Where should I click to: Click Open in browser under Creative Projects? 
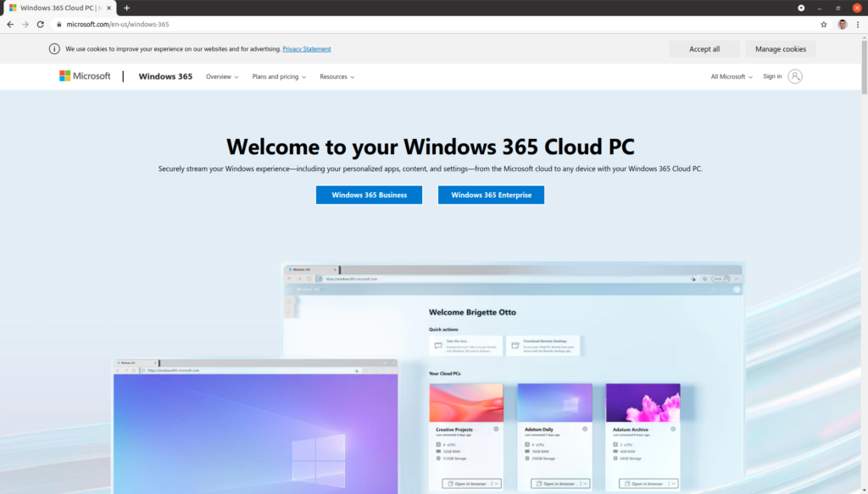pos(467,484)
